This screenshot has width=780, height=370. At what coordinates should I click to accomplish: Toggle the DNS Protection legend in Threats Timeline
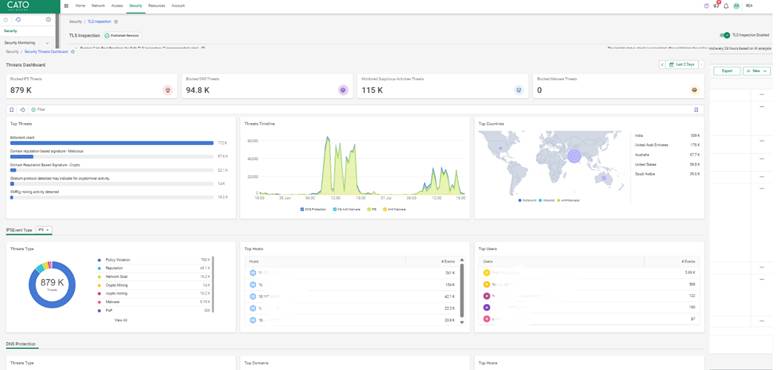click(x=313, y=209)
